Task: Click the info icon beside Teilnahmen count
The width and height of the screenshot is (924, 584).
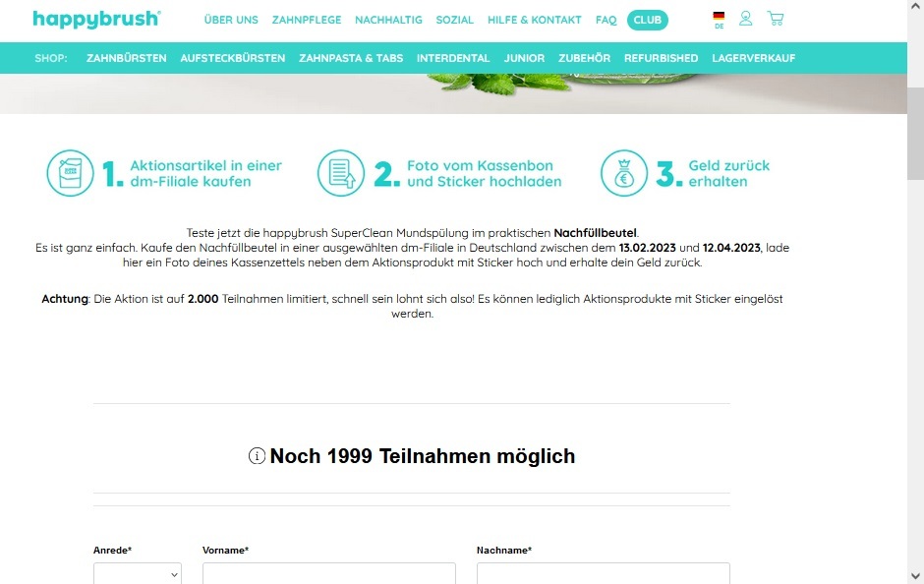Action: click(257, 455)
